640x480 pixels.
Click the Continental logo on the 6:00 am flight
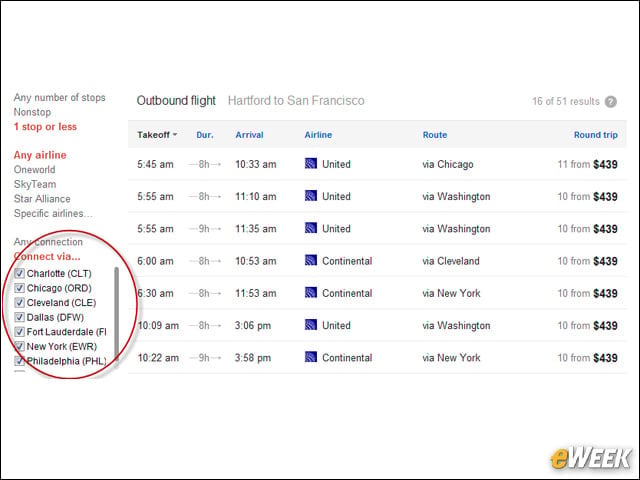click(311, 260)
